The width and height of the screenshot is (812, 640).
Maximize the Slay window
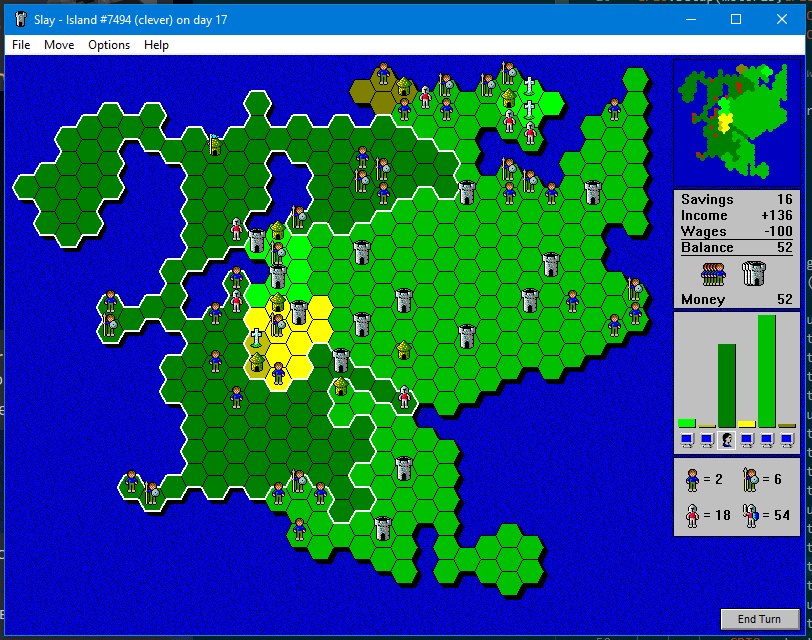[x=736, y=20]
